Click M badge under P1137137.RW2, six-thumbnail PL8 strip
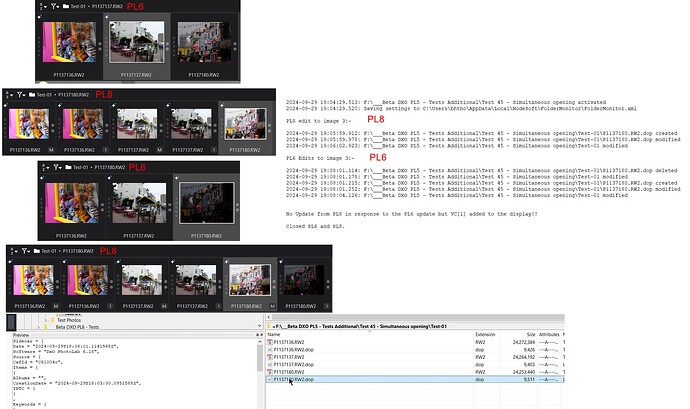 pyautogui.click(x=164, y=306)
